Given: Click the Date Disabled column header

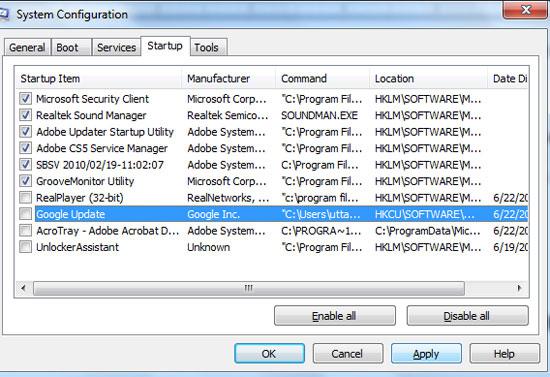Looking at the screenshot, I should [509, 79].
